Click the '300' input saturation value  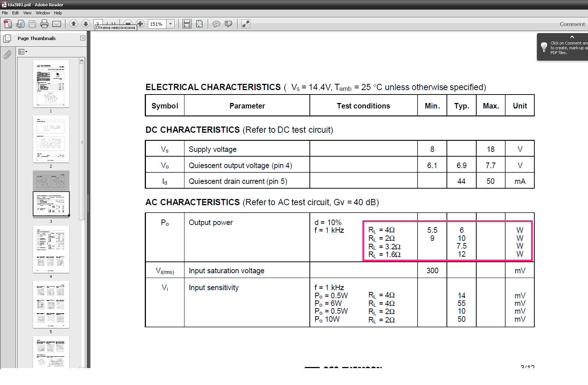[432, 271]
